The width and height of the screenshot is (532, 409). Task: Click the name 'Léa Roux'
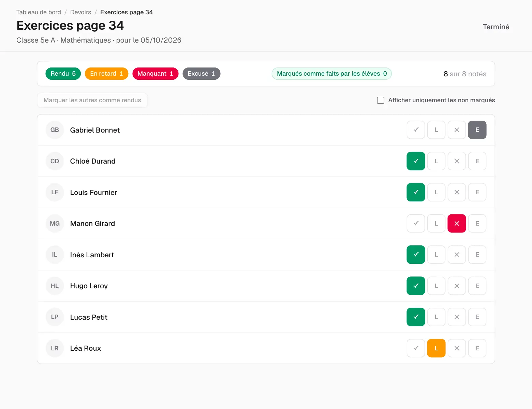86,348
